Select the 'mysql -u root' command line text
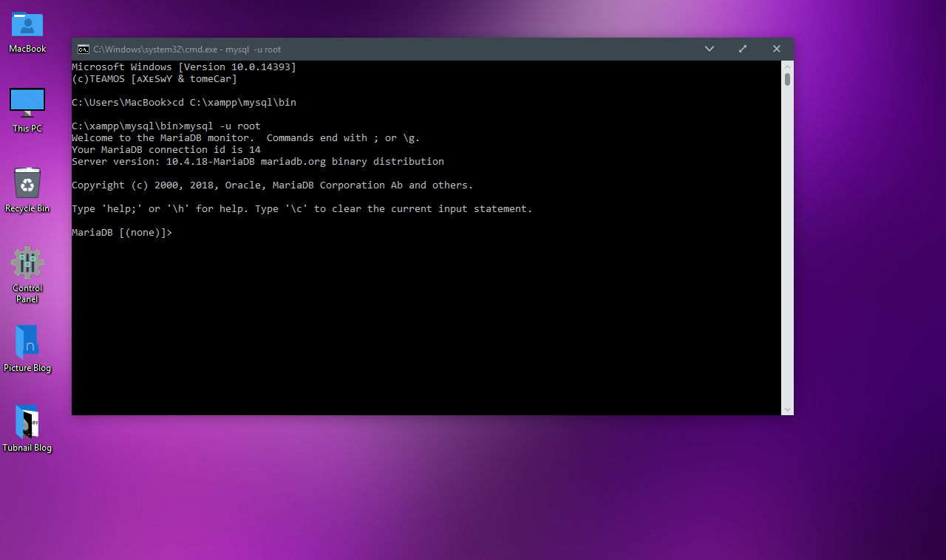Image resolution: width=946 pixels, height=560 pixels. coord(222,126)
